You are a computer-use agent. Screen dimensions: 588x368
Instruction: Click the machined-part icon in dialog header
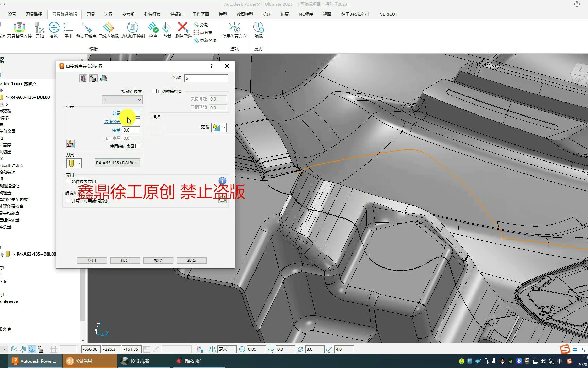coord(104,78)
